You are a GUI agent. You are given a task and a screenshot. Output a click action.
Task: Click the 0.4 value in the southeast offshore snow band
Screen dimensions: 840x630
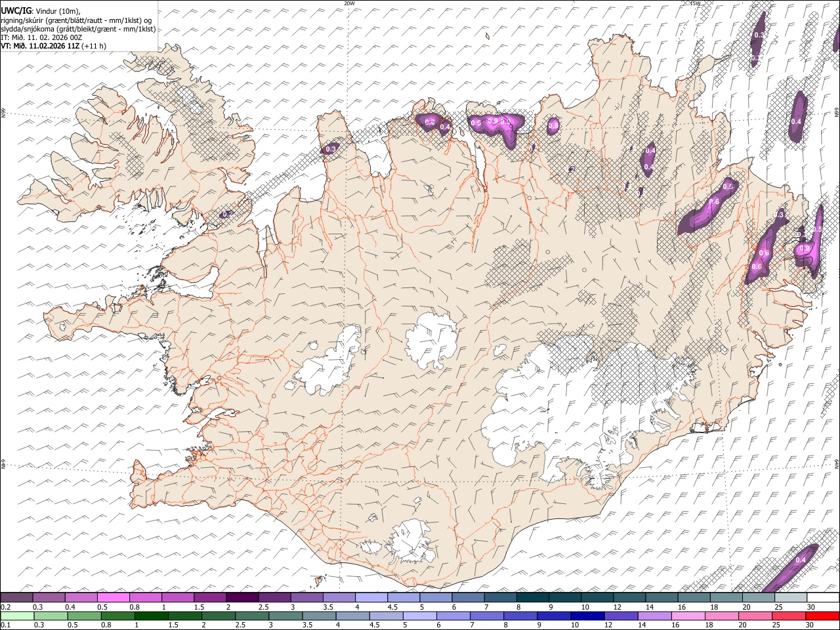(x=801, y=560)
